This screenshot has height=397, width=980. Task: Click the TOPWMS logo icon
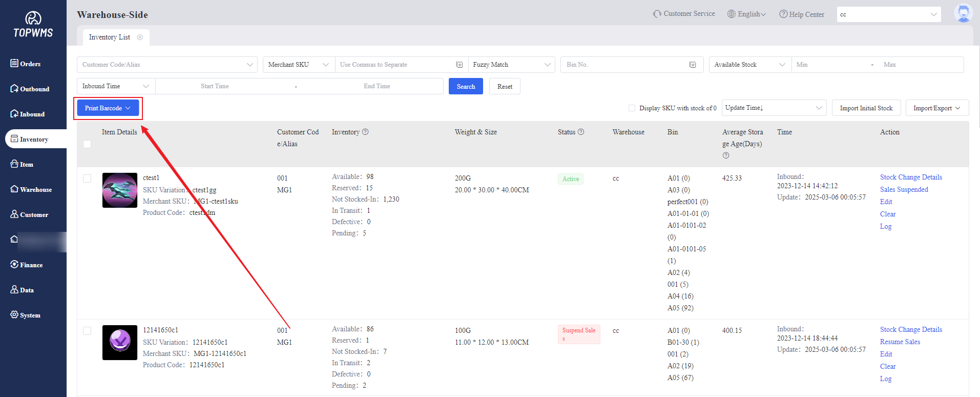(x=33, y=19)
